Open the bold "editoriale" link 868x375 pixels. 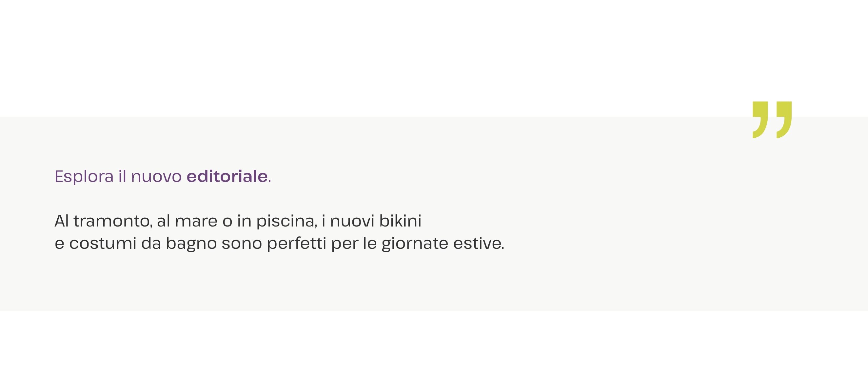227,176
